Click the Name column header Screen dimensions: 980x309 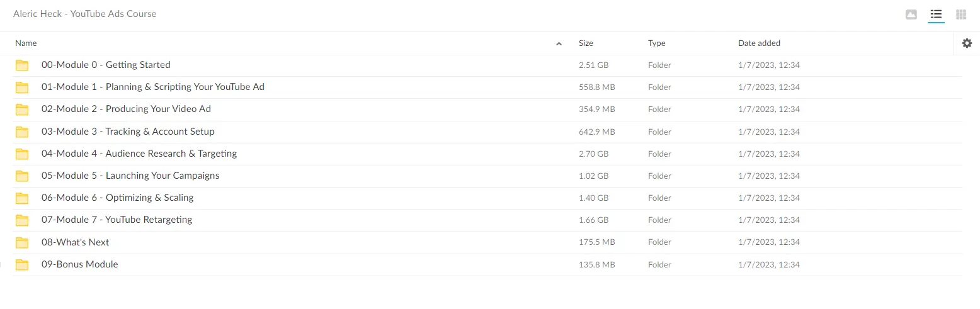tap(26, 43)
